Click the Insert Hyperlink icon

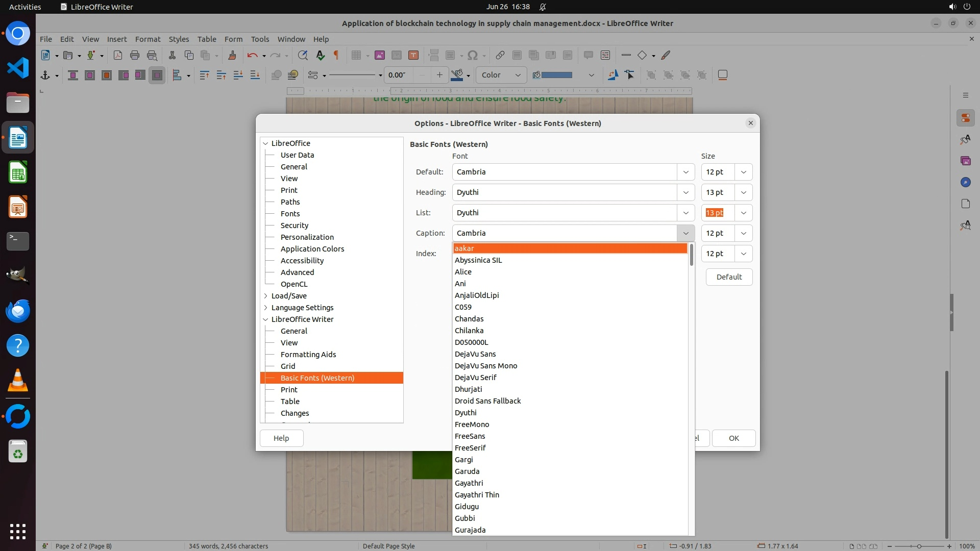pyautogui.click(x=500, y=56)
